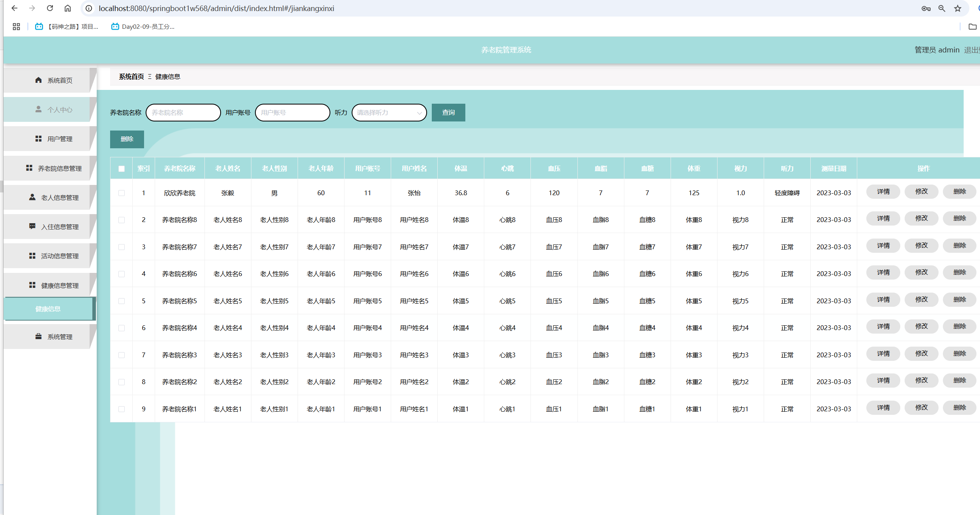Click 修改 for the 养老院名称5 row
980x515 pixels.
point(922,300)
